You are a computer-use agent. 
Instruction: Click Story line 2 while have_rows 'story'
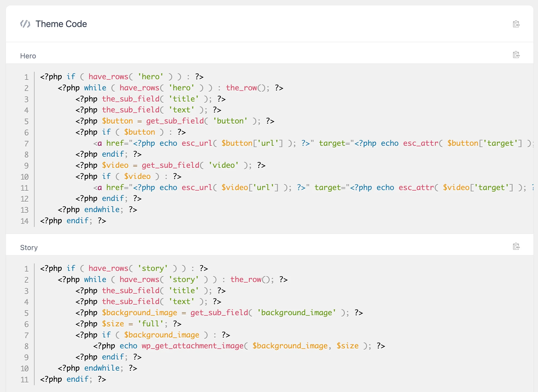(x=173, y=280)
